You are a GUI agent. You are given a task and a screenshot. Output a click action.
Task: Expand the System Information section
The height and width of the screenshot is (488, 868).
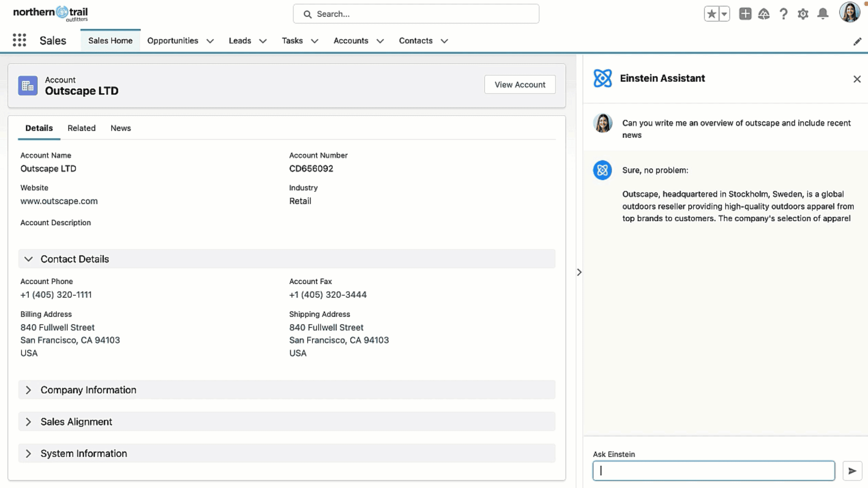click(x=29, y=453)
